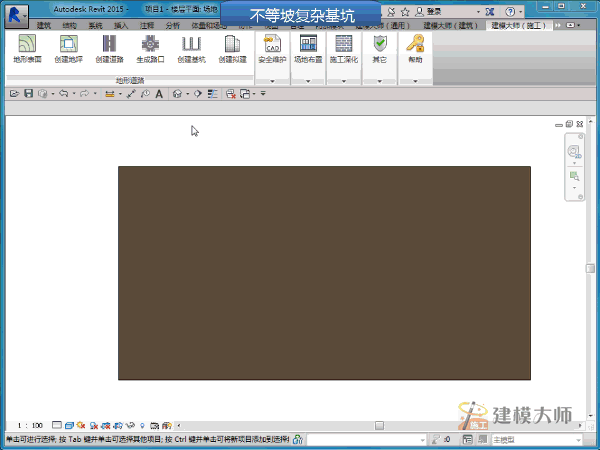Image resolution: width=600 pixels, height=450 pixels.
Task: Click the vertical scrollbar thumb
Action: 590,268
